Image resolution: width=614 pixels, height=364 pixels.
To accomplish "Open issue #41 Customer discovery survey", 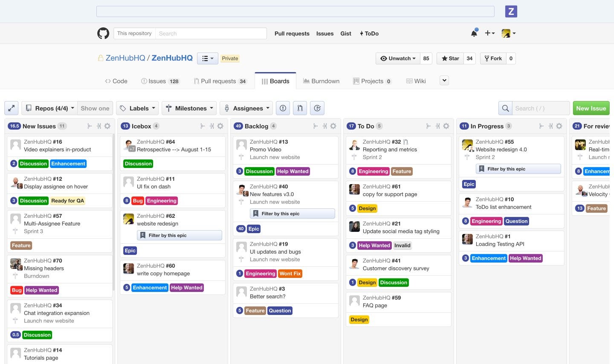I will (396, 269).
